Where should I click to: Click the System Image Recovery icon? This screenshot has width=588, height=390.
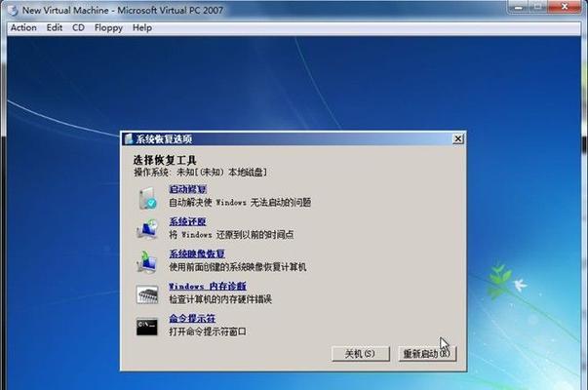coord(146,261)
